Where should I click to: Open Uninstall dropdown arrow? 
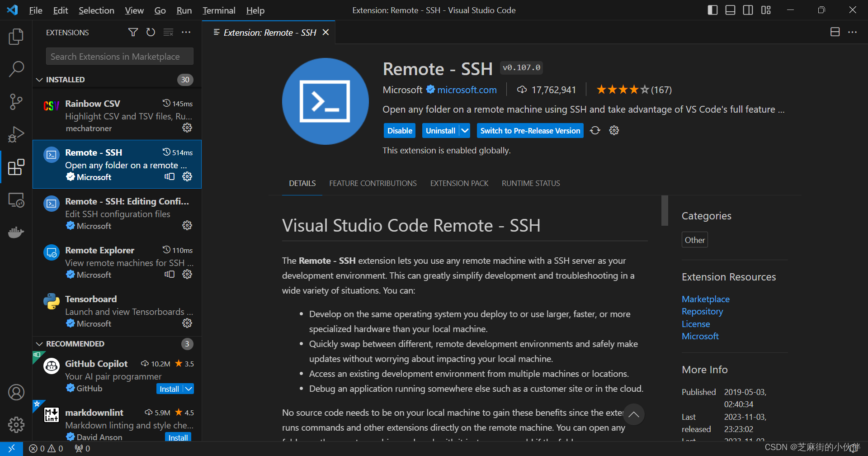[x=465, y=131]
